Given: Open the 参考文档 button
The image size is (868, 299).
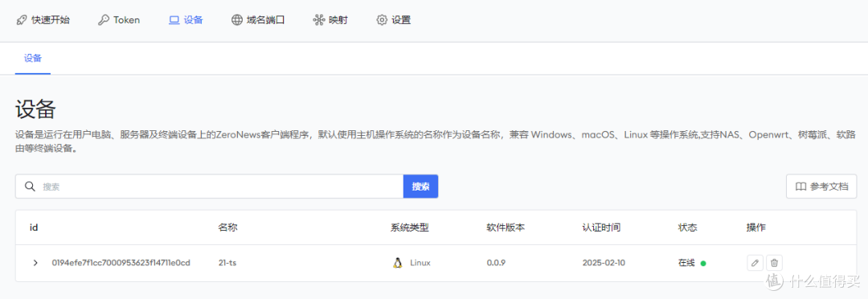Looking at the screenshot, I should (x=821, y=186).
